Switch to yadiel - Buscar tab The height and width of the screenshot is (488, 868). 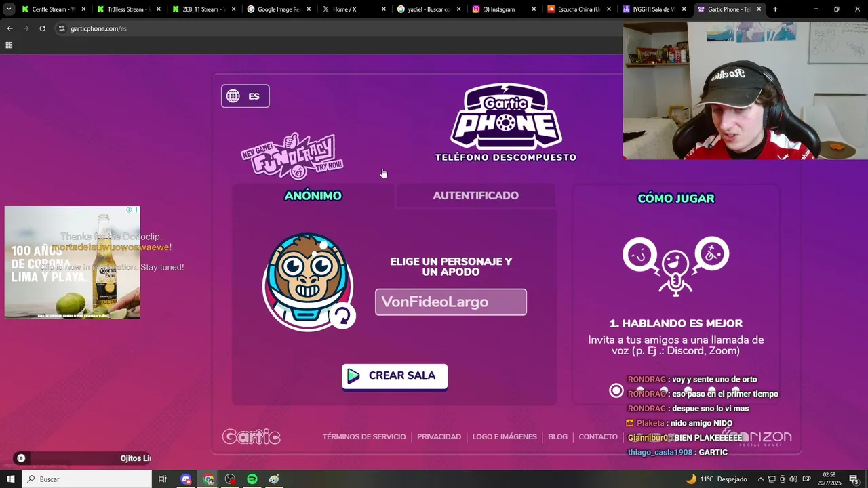[x=429, y=9]
